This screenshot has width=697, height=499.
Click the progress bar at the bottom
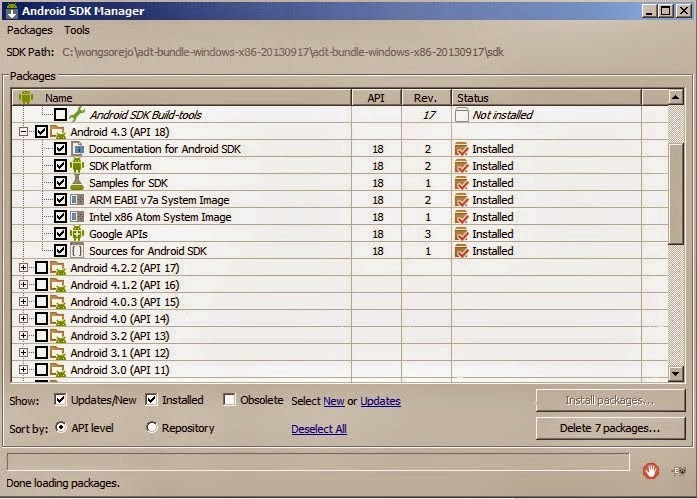[x=318, y=462]
